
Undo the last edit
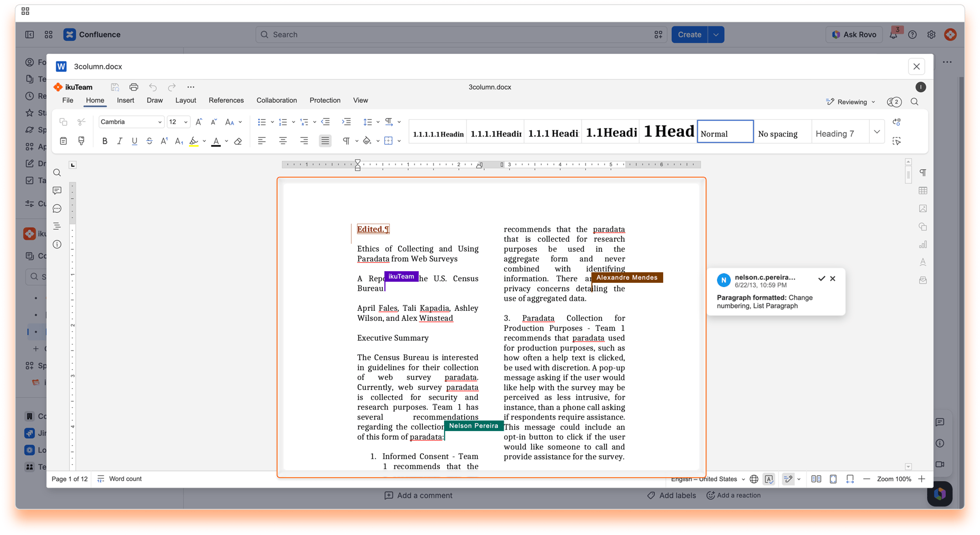point(153,87)
